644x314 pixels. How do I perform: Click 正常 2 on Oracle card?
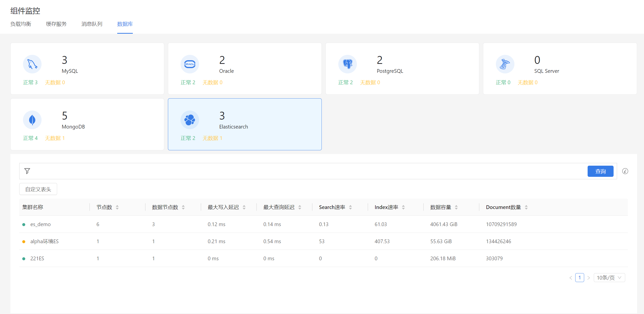(188, 82)
